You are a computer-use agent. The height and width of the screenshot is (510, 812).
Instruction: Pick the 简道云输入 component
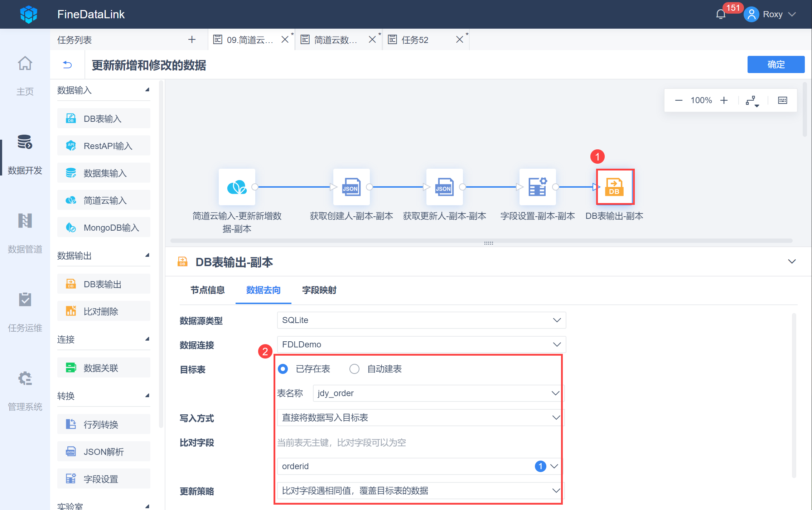click(x=104, y=200)
